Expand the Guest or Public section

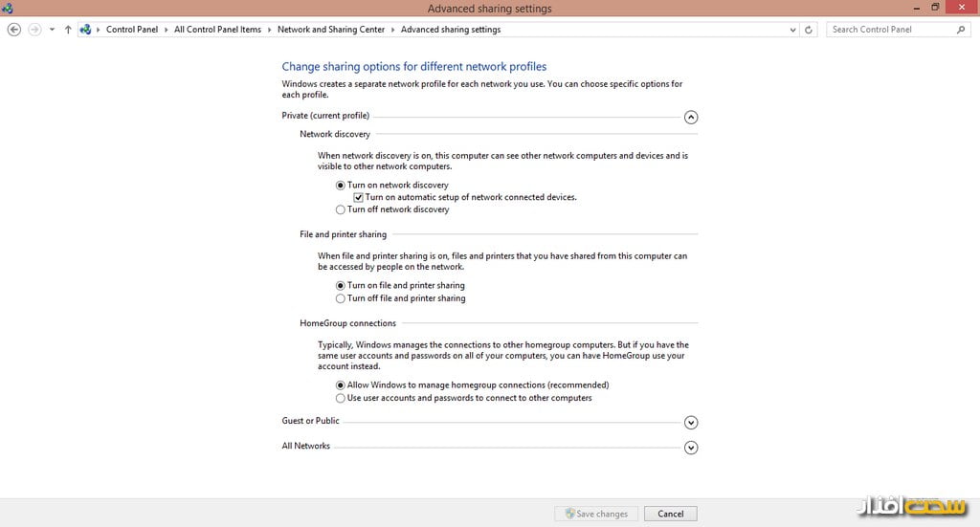[x=691, y=422]
